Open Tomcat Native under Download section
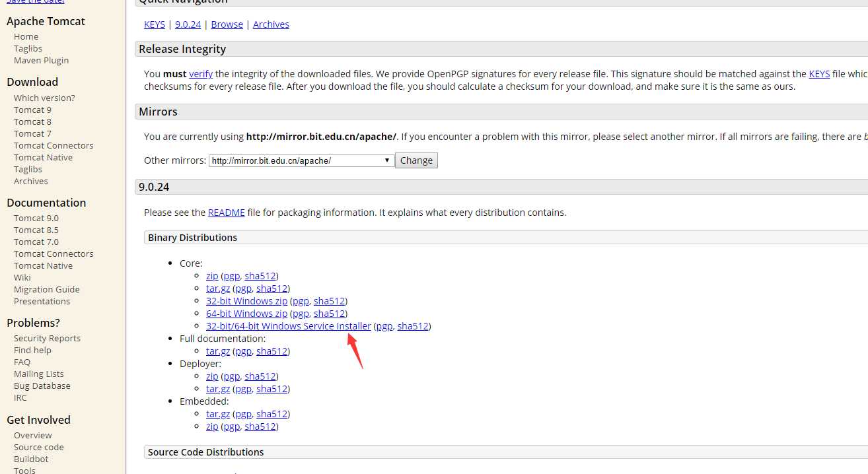Viewport: 868px width, 474px height. (43, 157)
